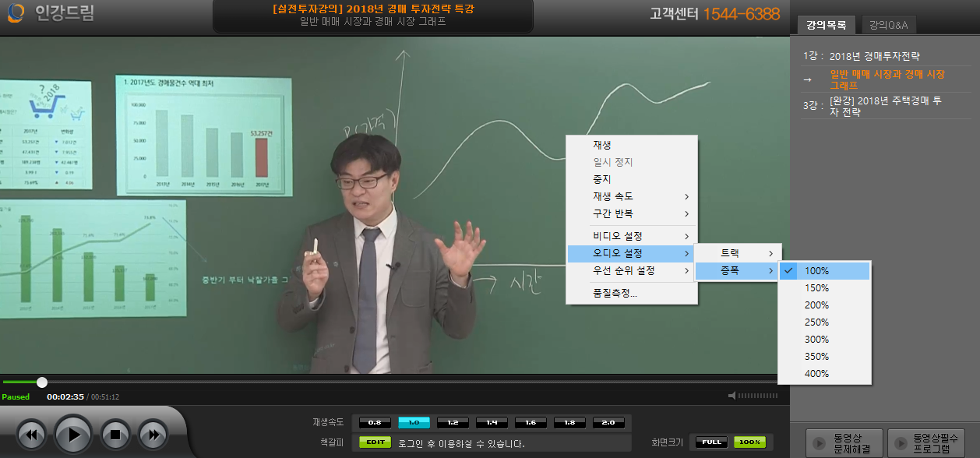Image resolution: width=980 pixels, height=458 pixels.
Task: Select the 2.0 playback speed button
Action: point(608,422)
